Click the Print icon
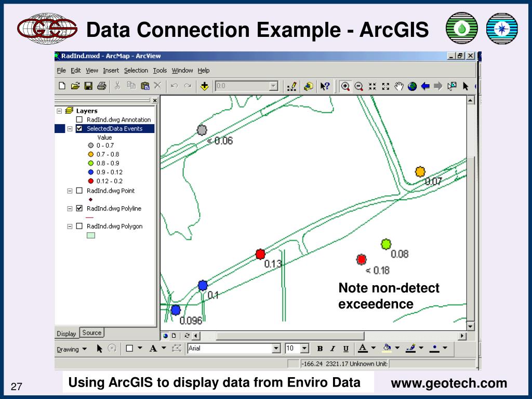This screenshot has height=399, width=532. click(101, 86)
